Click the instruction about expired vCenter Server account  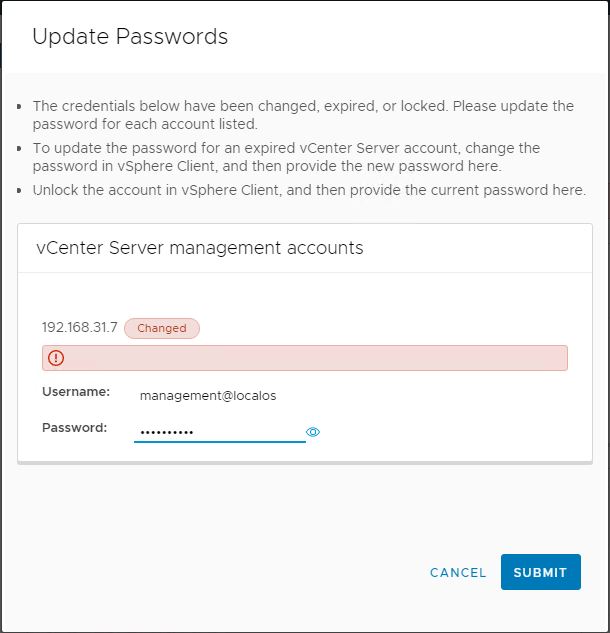point(286,157)
